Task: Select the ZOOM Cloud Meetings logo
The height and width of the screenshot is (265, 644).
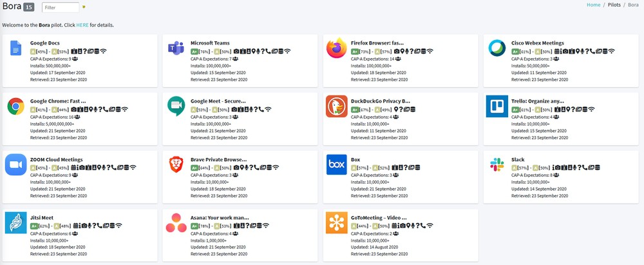Action: [x=15, y=164]
